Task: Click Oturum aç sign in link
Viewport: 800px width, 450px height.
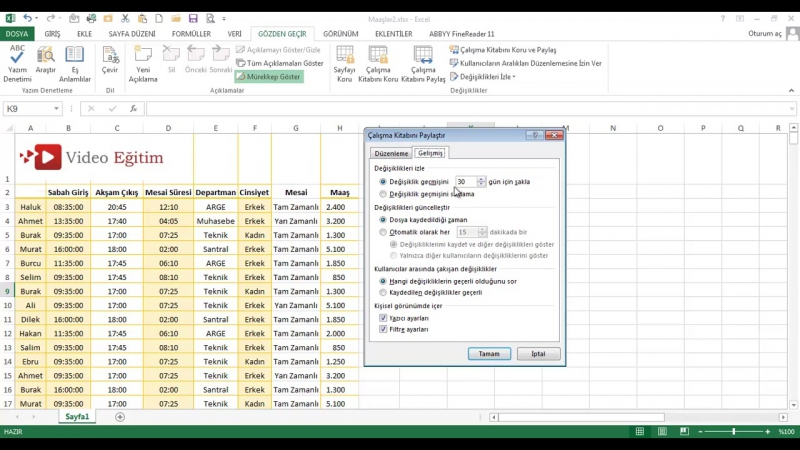Action: (764, 34)
